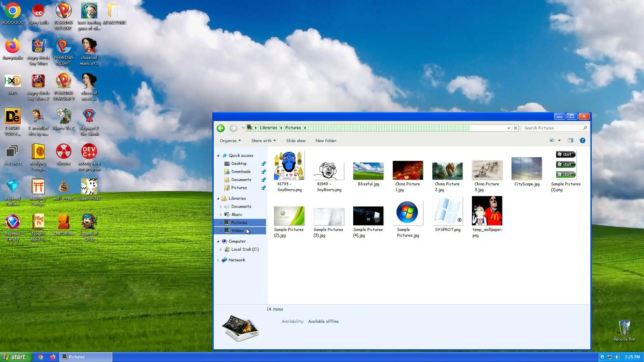Image resolution: width=644 pixels, height=362 pixels.
Task: Click the Firefox icon in taskbar
Action: coord(53,357)
